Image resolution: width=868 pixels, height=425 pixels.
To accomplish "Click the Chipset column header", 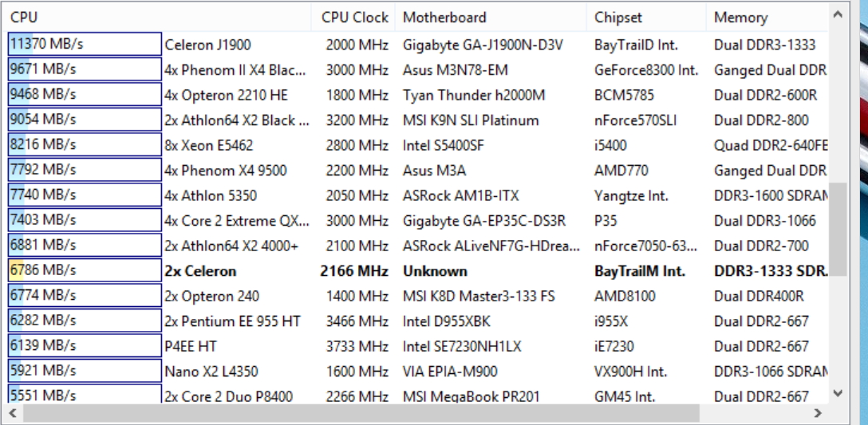I will [646, 18].
